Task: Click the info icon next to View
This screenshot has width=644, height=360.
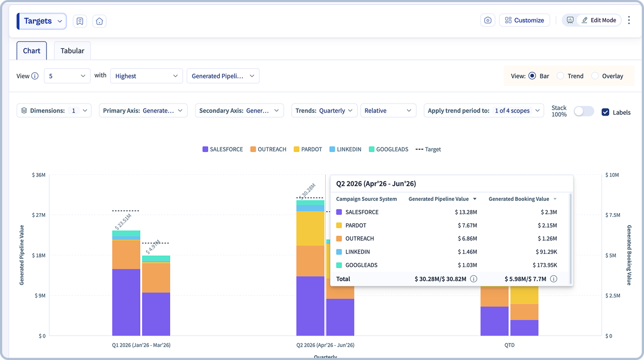Action: tap(35, 76)
